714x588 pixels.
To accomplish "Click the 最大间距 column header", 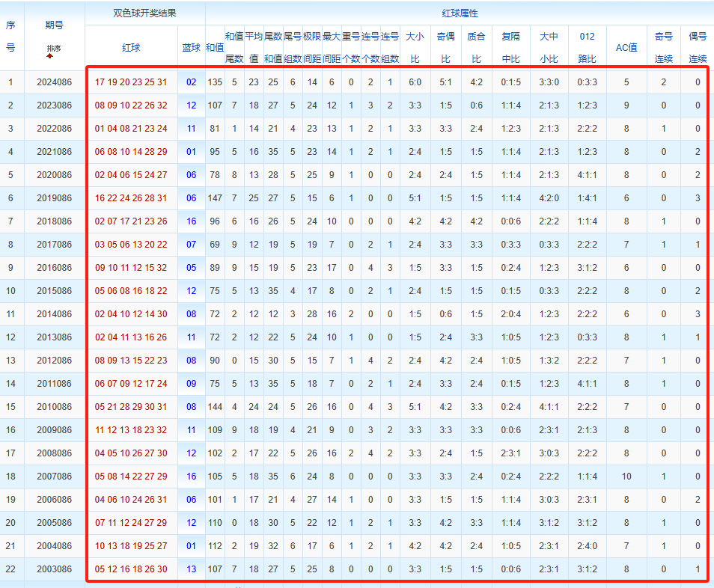I will 332,48.
